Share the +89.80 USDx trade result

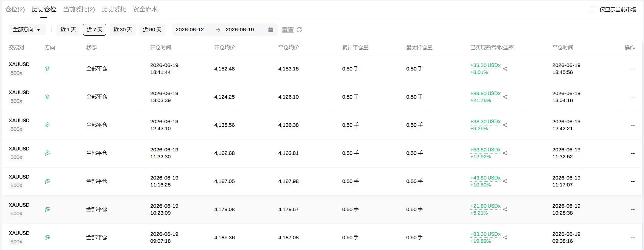pyautogui.click(x=505, y=97)
